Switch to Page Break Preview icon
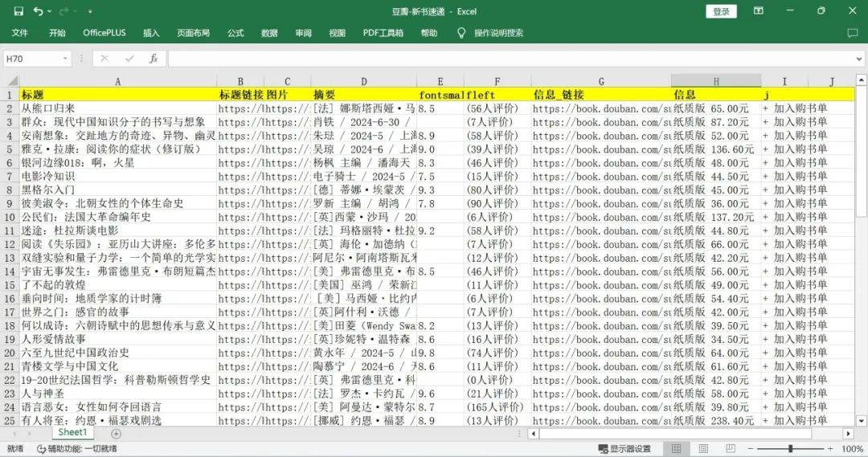Screen dimensions: 868x457 pyautogui.click(x=730, y=449)
